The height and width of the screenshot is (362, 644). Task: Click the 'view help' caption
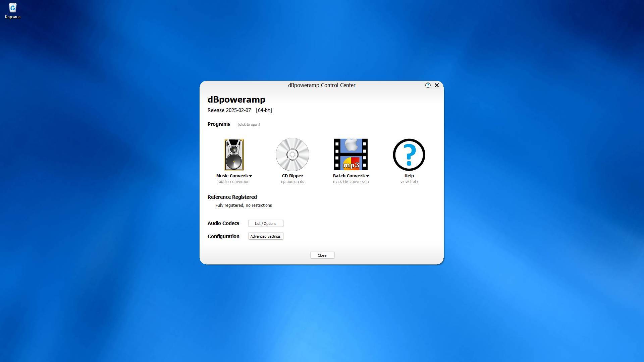tap(409, 182)
